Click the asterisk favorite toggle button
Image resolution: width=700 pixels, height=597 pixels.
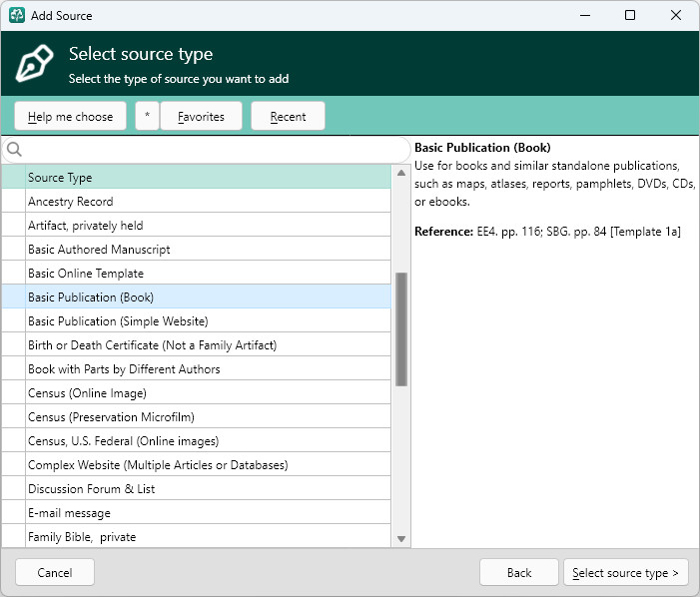(x=147, y=116)
